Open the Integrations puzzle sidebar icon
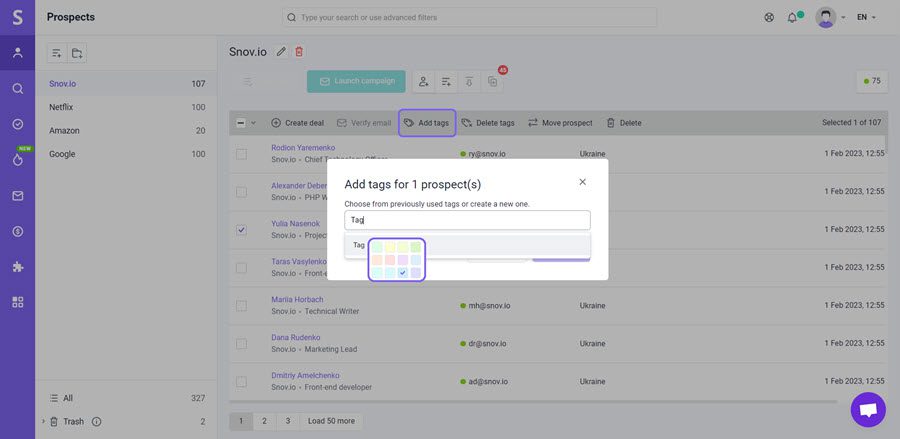 tap(18, 267)
